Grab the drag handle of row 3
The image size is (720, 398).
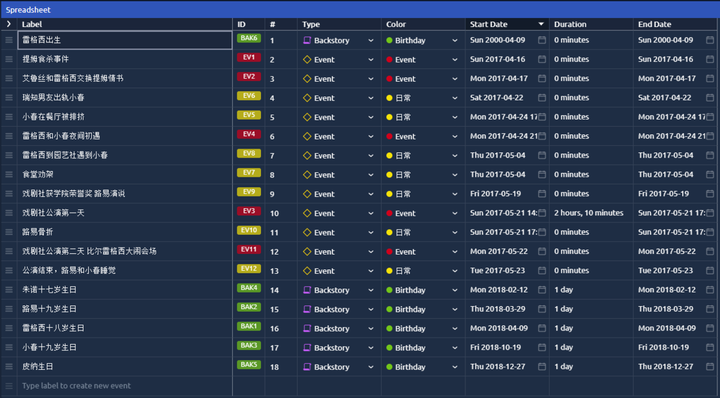click(x=9, y=78)
